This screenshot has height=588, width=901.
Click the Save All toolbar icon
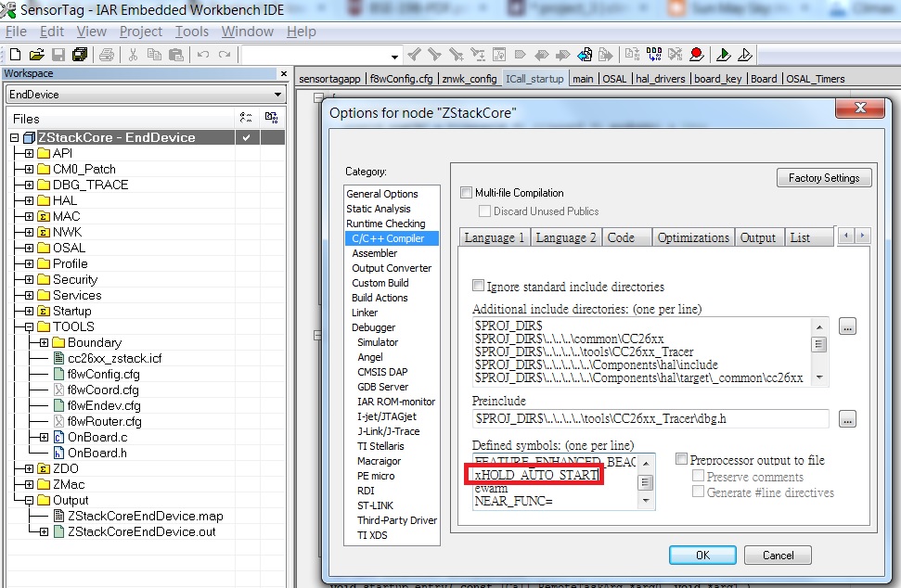[x=80, y=55]
